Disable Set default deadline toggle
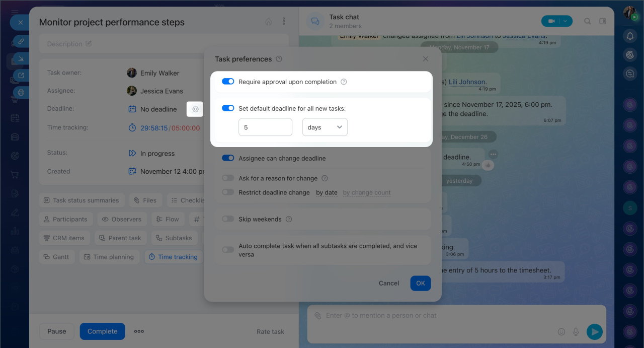Screen dimensions: 644x348 coord(228,108)
